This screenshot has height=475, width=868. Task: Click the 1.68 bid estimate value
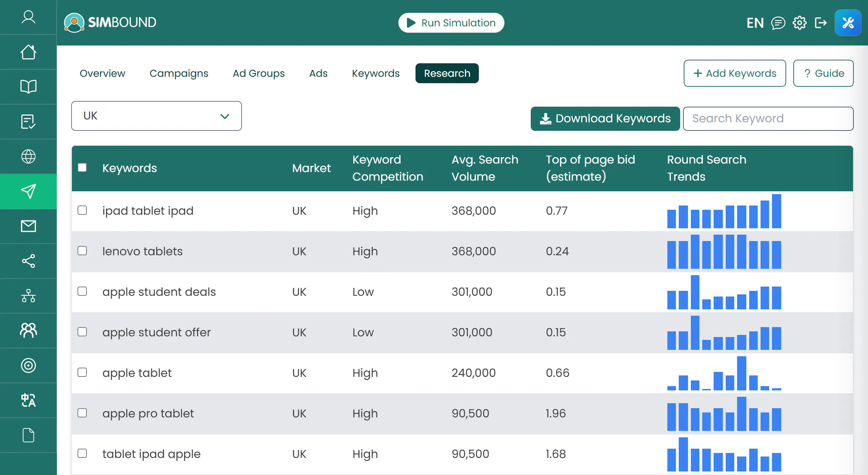[556, 454]
